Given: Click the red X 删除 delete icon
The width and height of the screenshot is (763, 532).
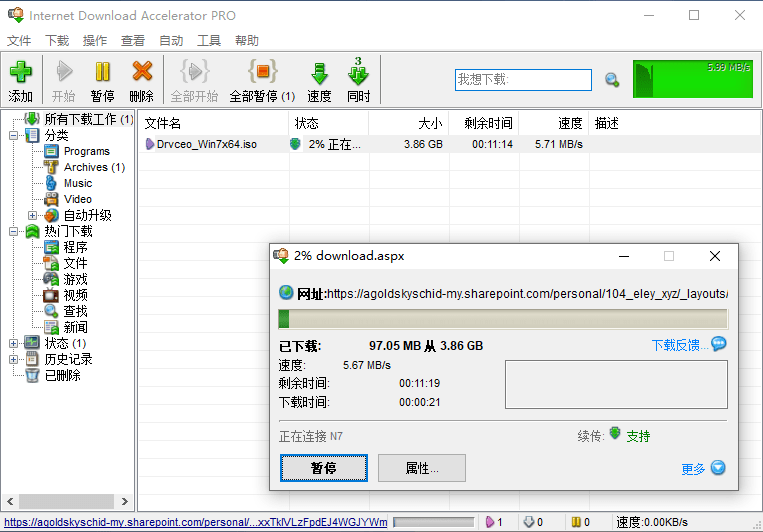Looking at the screenshot, I should tap(142, 73).
